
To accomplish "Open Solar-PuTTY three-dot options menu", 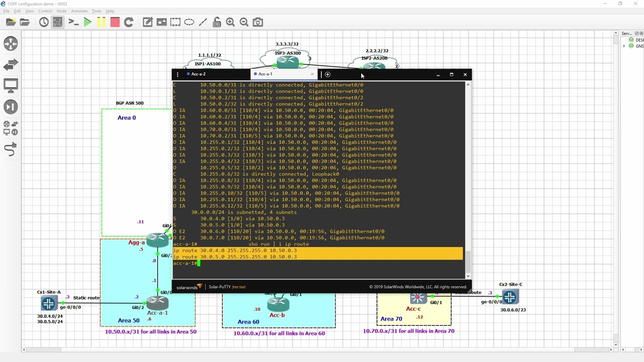I will (177, 74).
